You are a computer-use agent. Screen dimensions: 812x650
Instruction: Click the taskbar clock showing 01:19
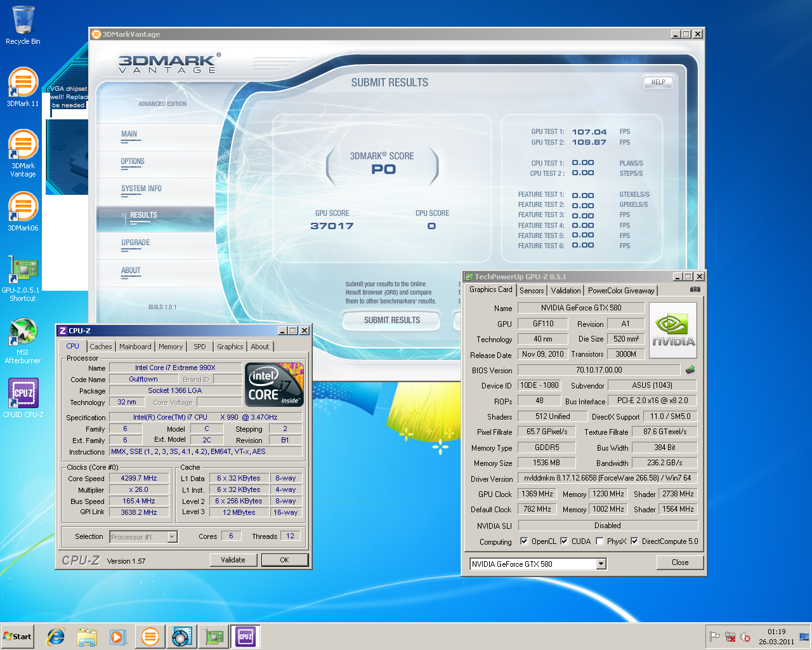click(x=776, y=632)
